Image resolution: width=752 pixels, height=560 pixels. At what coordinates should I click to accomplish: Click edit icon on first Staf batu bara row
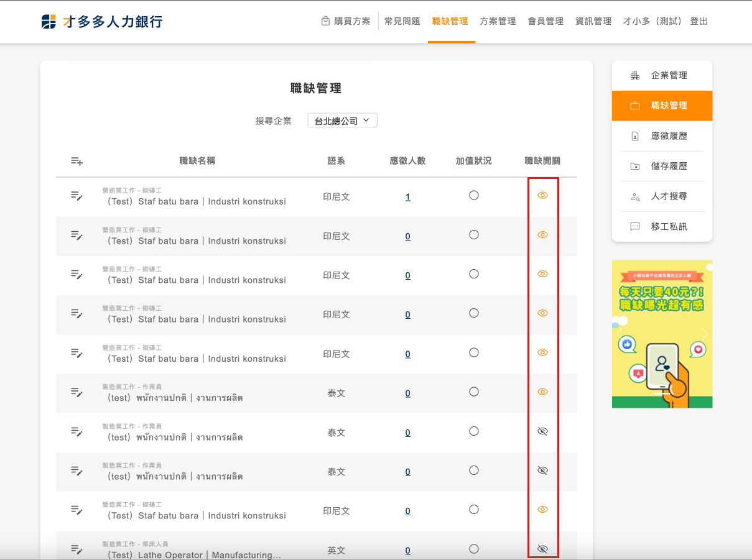(x=77, y=196)
